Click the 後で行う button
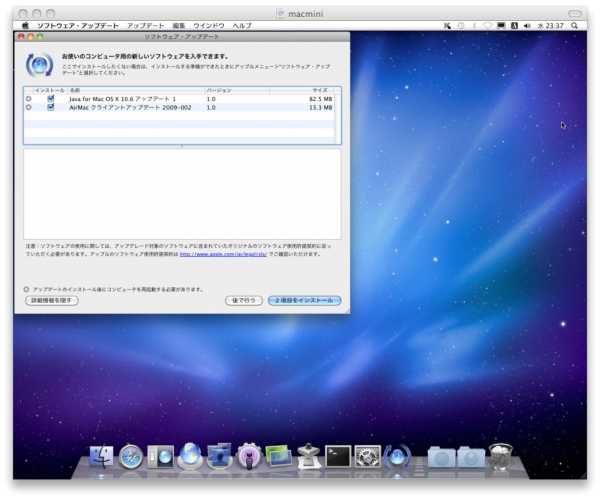The width and height of the screenshot is (600, 499). (244, 300)
